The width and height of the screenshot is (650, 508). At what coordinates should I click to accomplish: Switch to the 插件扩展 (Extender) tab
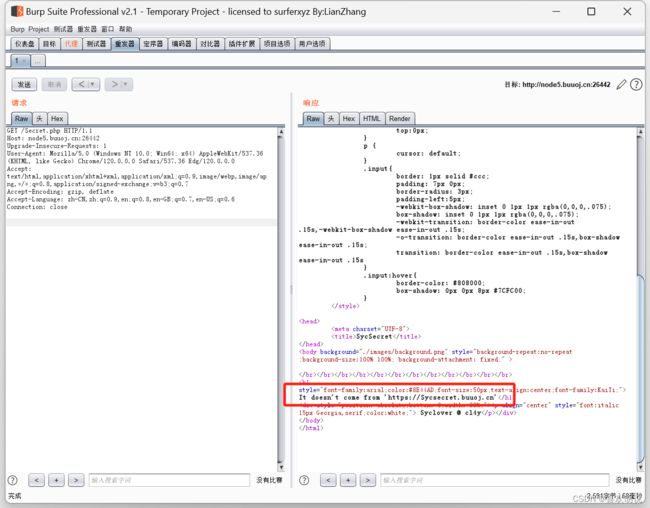[x=242, y=44]
